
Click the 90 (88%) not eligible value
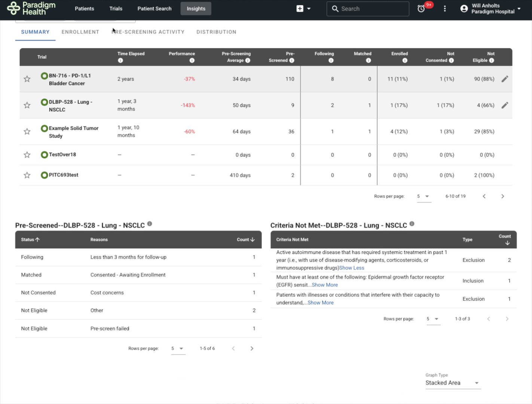(x=484, y=79)
